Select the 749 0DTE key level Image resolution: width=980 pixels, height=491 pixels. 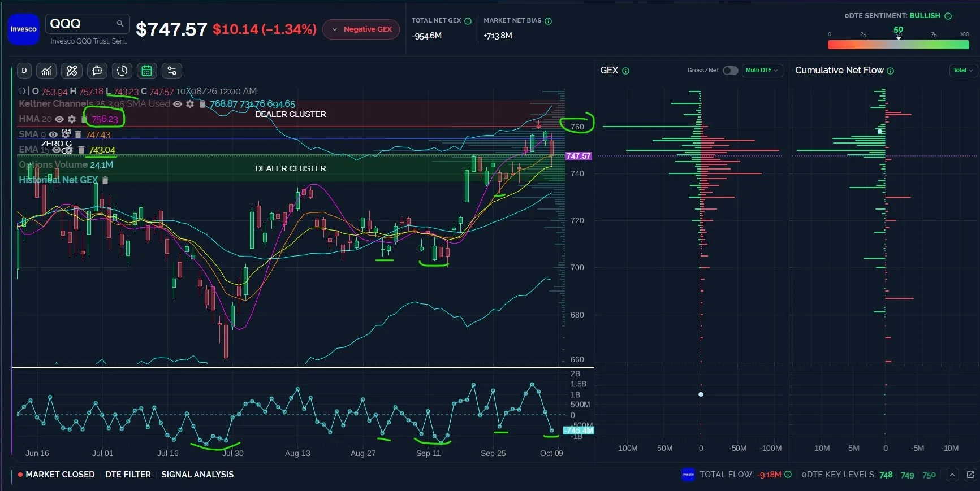[x=908, y=475]
